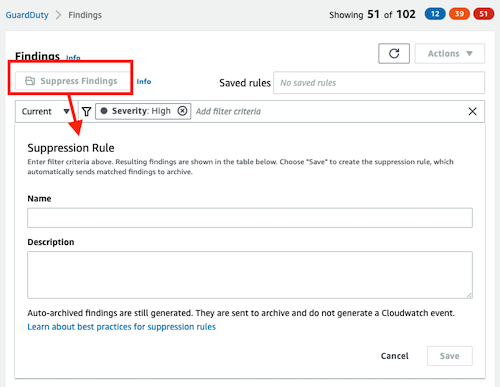Click the Showing 51 of 102 text
This screenshot has height=387, width=500.
(x=372, y=15)
